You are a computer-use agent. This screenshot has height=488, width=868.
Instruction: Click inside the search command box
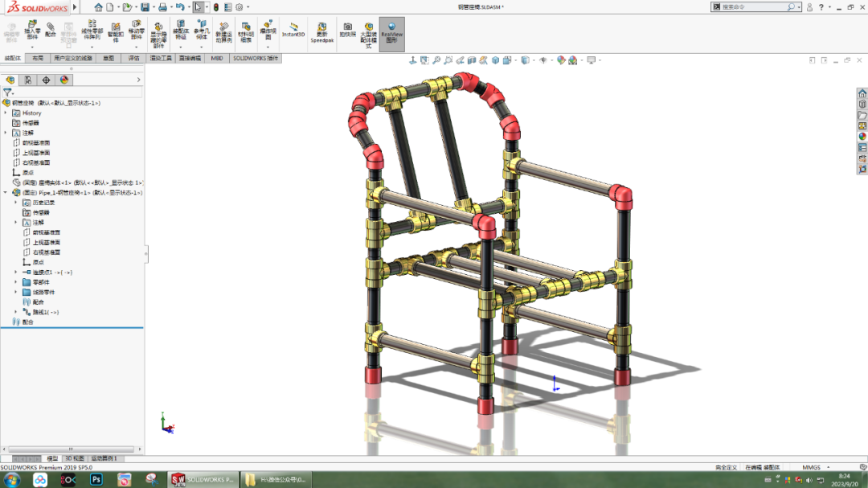(747, 6)
